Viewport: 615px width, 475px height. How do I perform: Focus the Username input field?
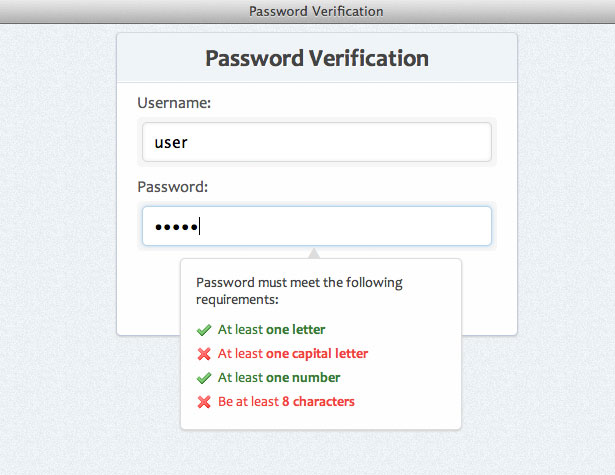(316, 142)
